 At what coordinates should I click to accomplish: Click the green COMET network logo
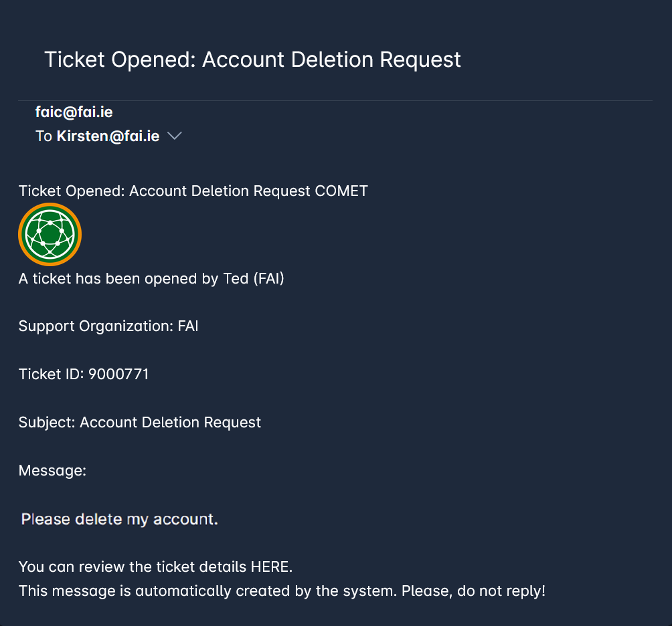[x=50, y=235]
